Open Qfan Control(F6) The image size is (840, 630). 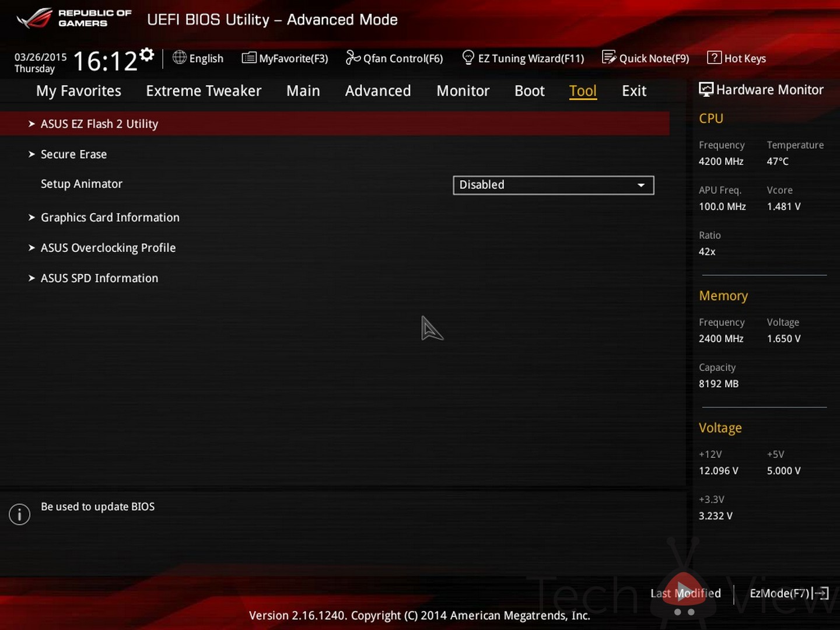(x=394, y=58)
